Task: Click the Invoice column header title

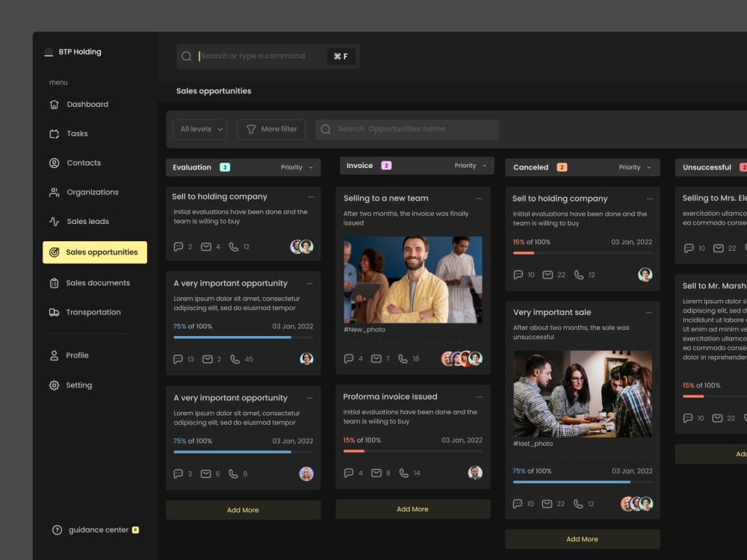Action: click(360, 166)
